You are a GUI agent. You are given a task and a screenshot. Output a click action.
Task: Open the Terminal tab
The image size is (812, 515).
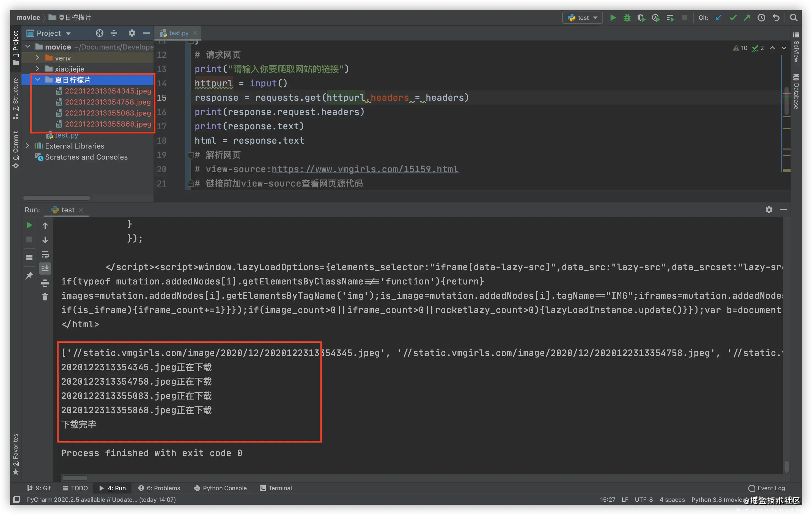[x=276, y=488]
